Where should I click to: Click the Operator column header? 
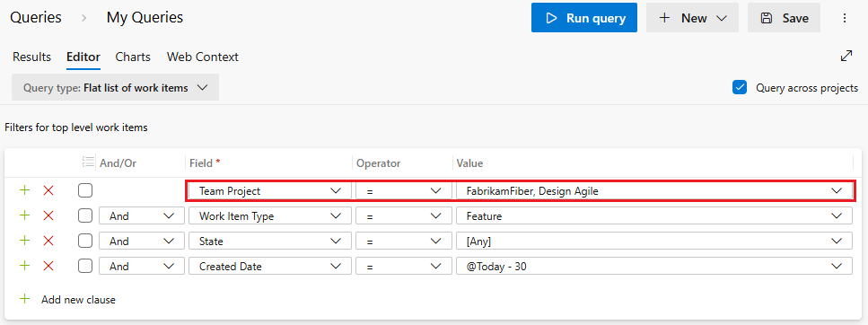tap(379, 163)
